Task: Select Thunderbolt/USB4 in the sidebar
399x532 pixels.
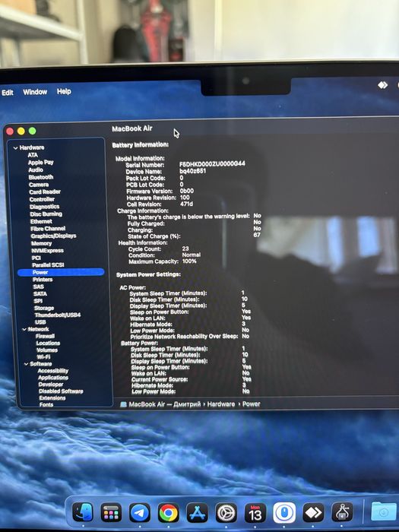Action: [58, 315]
